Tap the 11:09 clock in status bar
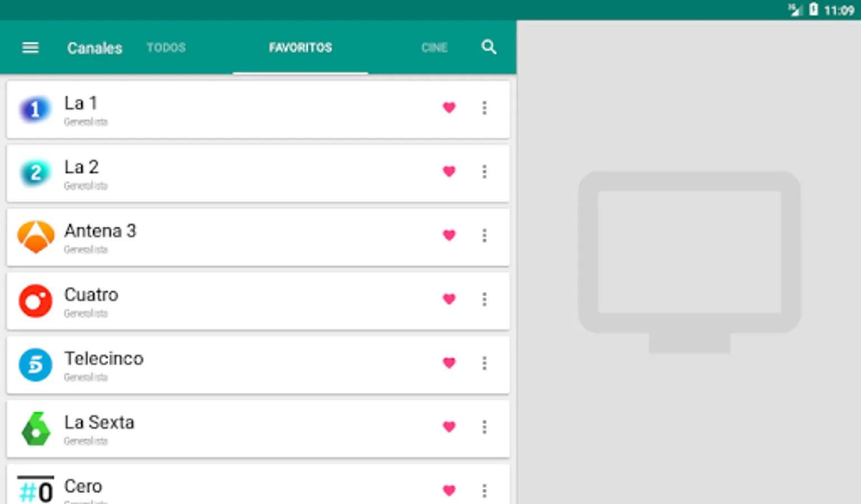This screenshot has height=504, width=861. 839,10
